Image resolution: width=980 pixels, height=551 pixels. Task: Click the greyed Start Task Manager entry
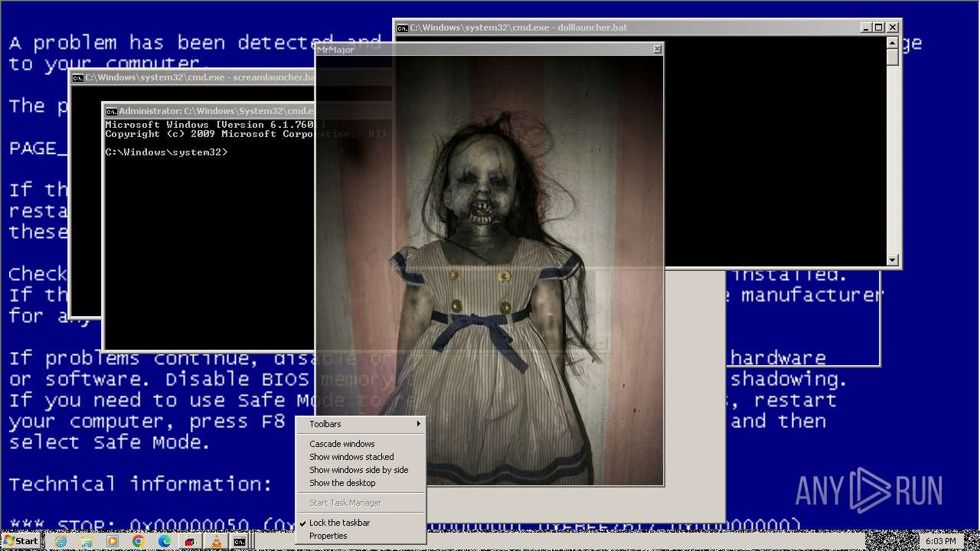pos(361,503)
